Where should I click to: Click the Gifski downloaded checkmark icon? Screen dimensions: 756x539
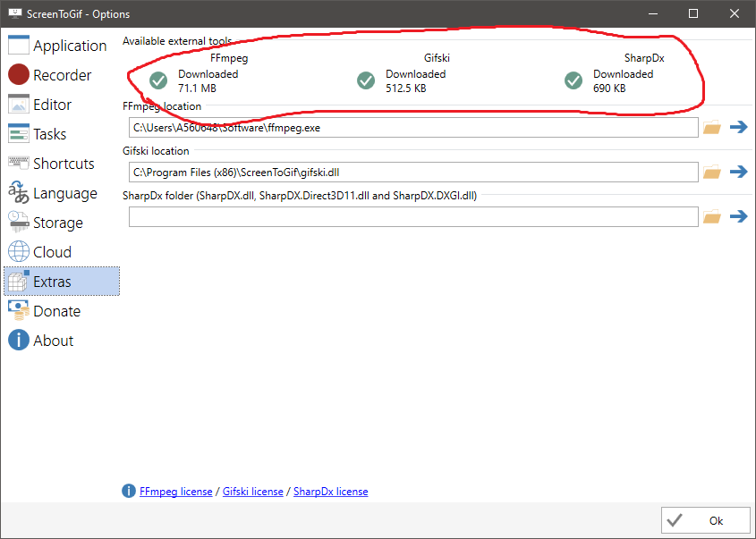(x=366, y=80)
